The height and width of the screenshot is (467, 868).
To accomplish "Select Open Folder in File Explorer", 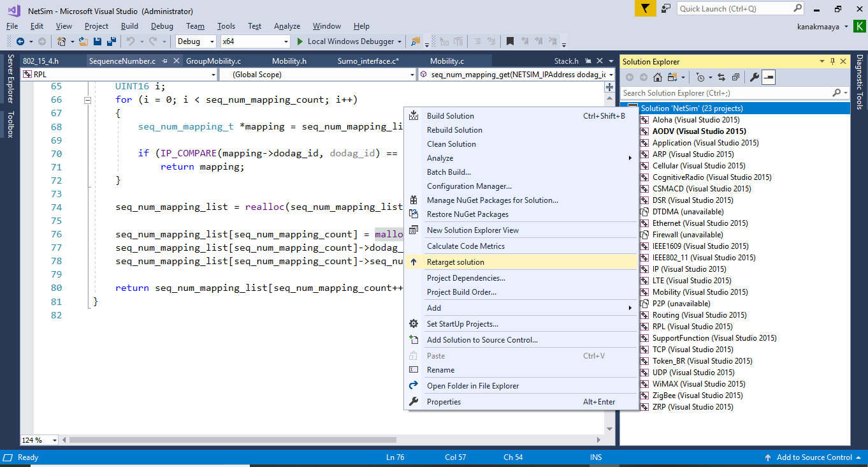I will (521, 386).
